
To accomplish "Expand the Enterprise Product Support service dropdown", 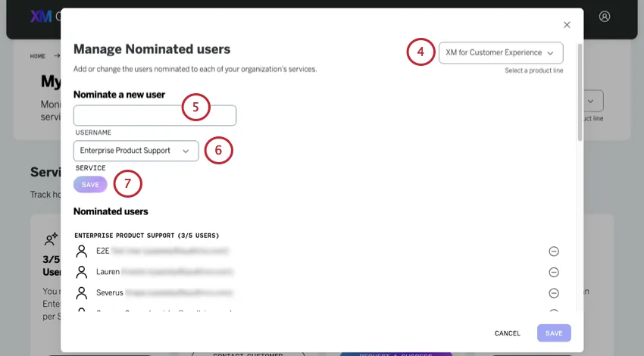I will 136,151.
